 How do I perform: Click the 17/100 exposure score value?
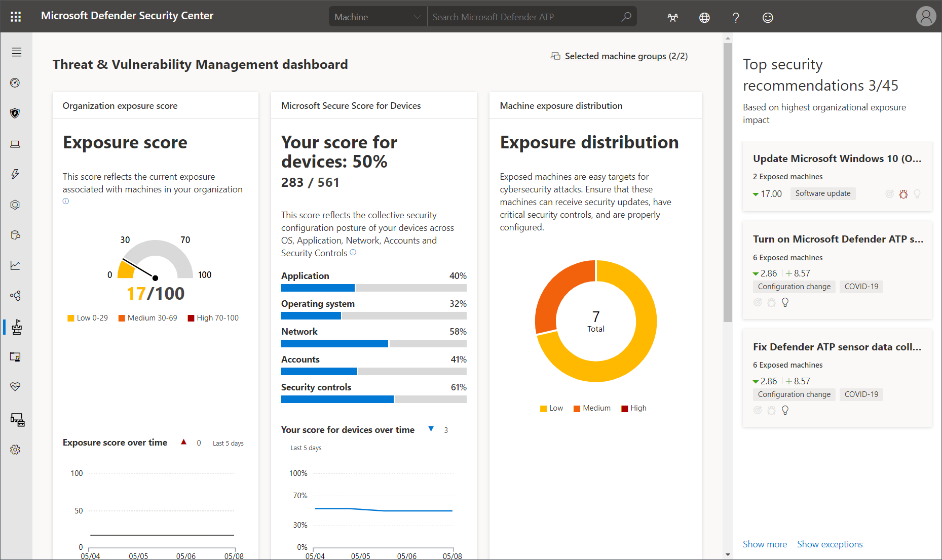[x=156, y=294]
